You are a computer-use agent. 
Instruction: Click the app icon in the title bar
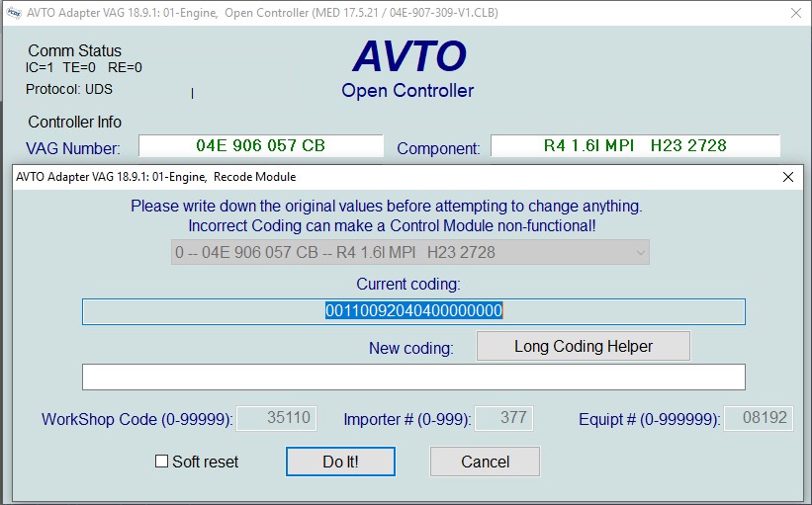point(14,13)
